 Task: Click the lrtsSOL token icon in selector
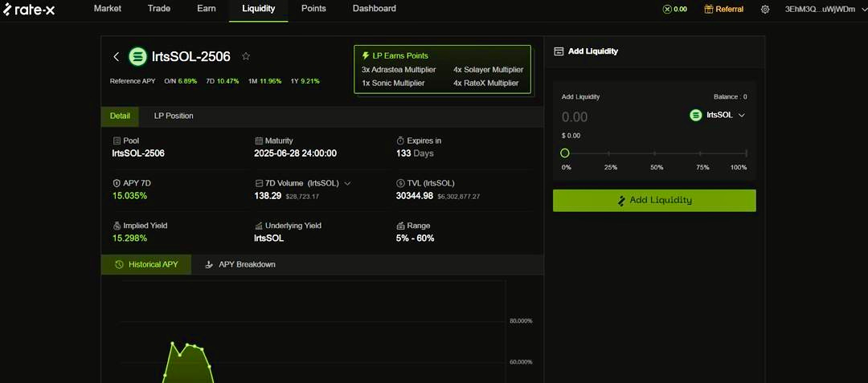click(x=696, y=115)
